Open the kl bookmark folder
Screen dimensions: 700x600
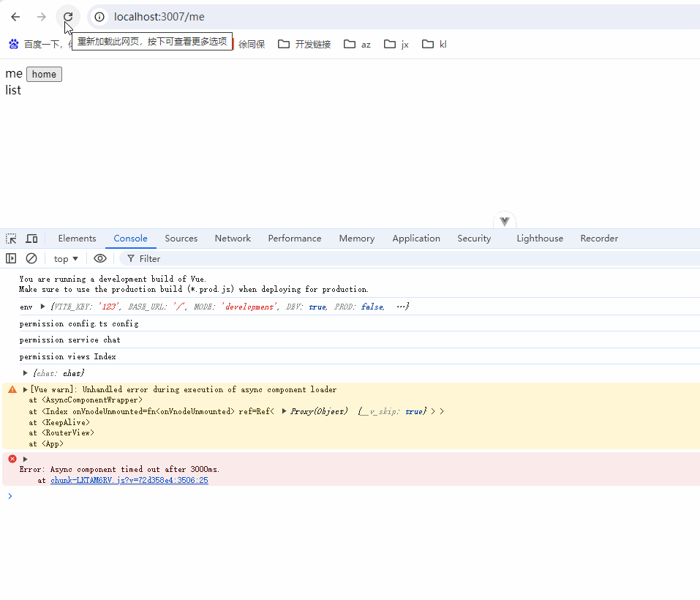pyautogui.click(x=434, y=44)
